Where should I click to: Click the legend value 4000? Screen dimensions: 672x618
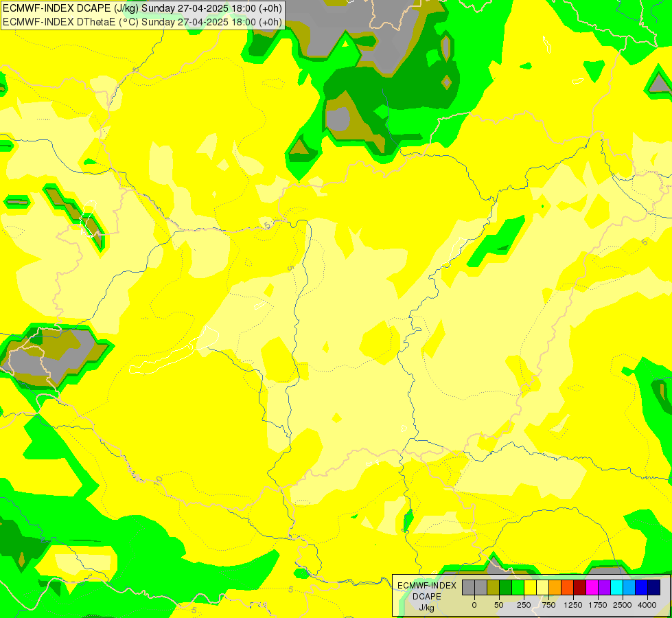click(x=647, y=605)
